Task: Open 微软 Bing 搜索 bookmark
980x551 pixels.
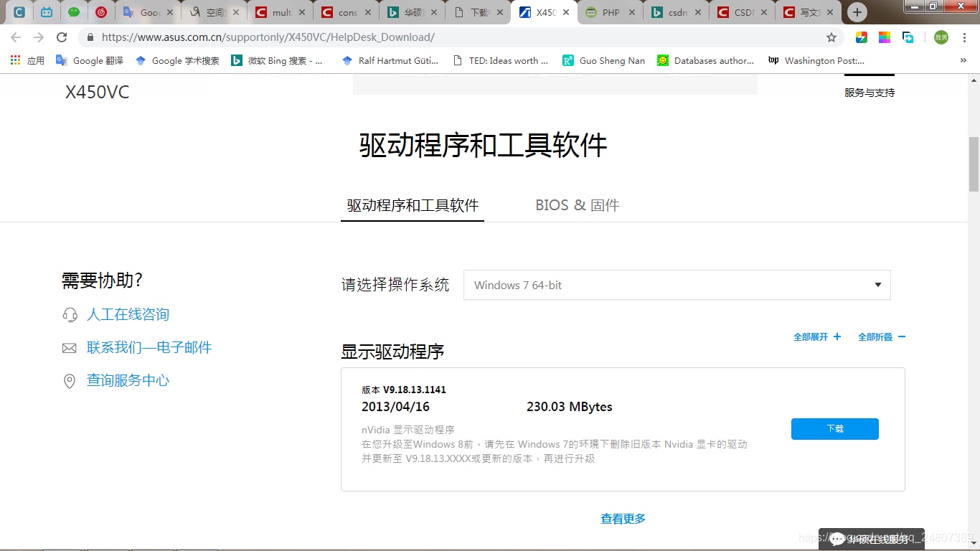Action: coord(277,61)
